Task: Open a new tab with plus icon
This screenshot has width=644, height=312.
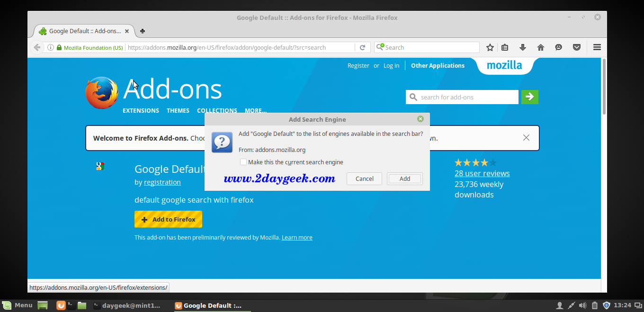Action: [x=143, y=31]
